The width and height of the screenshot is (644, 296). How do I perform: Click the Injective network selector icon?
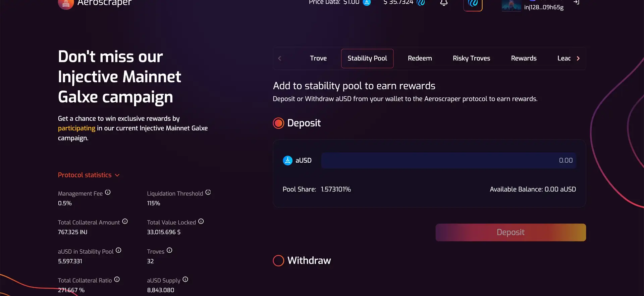point(473,4)
